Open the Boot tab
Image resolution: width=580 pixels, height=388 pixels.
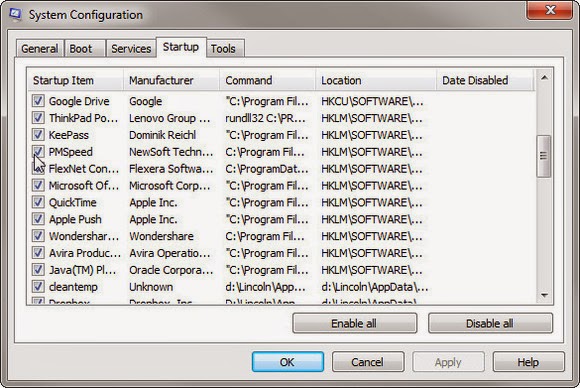pyautogui.click(x=85, y=48)
